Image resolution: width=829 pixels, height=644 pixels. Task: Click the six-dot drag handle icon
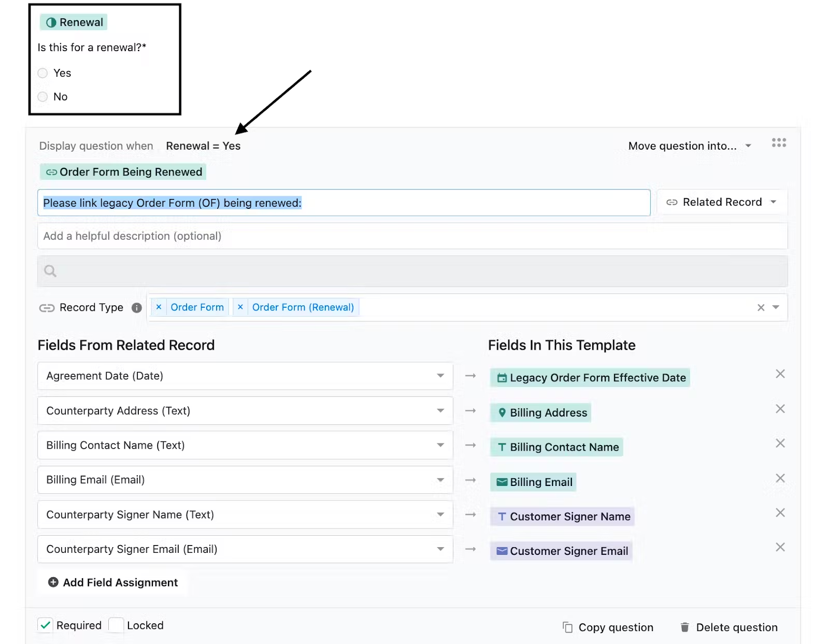pyautogui.click(x=779, y=142)
